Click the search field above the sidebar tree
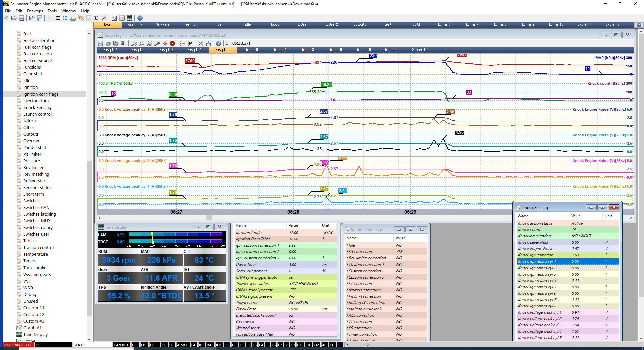The height and width of the screenshot is (350, 644). pyautogui.click(x=47, y=26)
